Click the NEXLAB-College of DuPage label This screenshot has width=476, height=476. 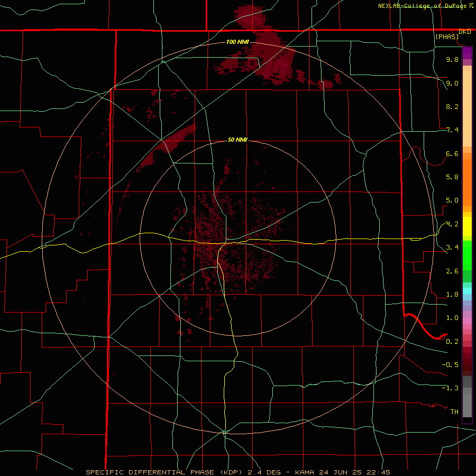(422, 6)
